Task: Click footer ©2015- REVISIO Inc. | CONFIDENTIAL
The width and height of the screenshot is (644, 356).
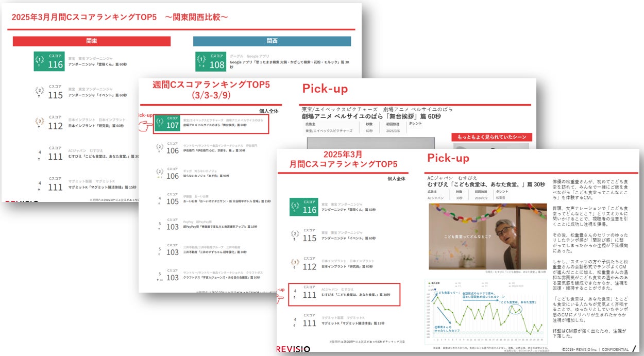Action: (x=595, y=349)
